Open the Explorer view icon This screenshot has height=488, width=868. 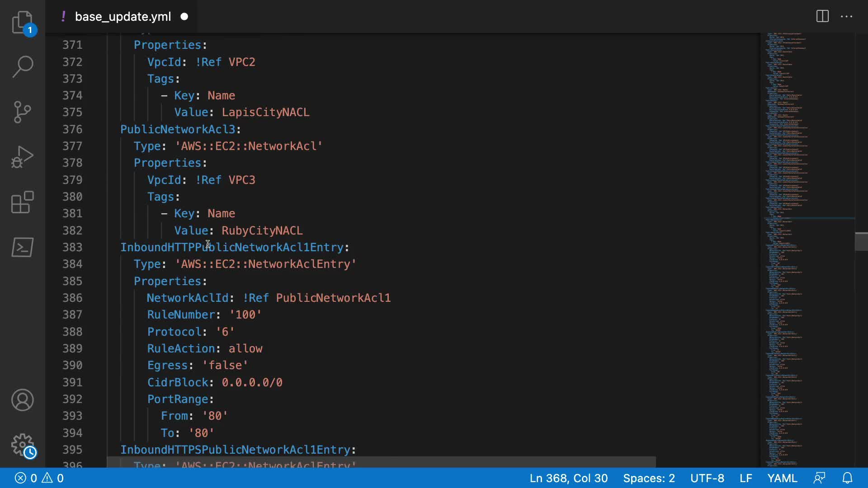[22, 22]
